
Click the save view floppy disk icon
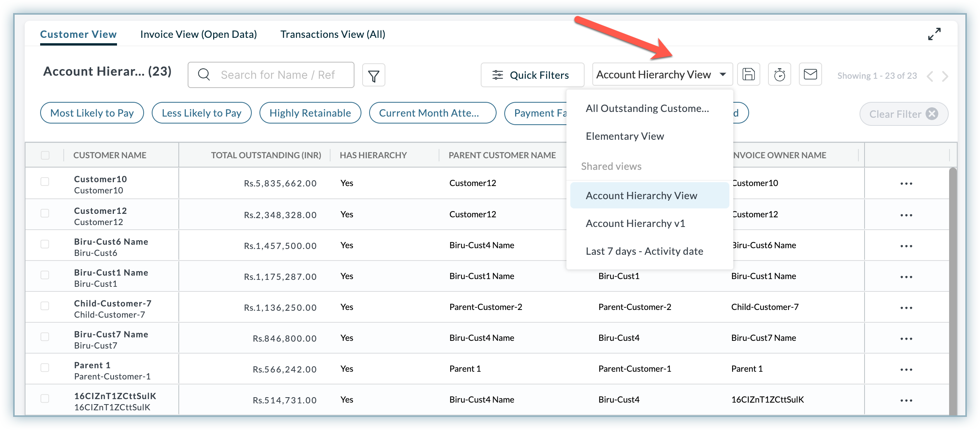748,74
